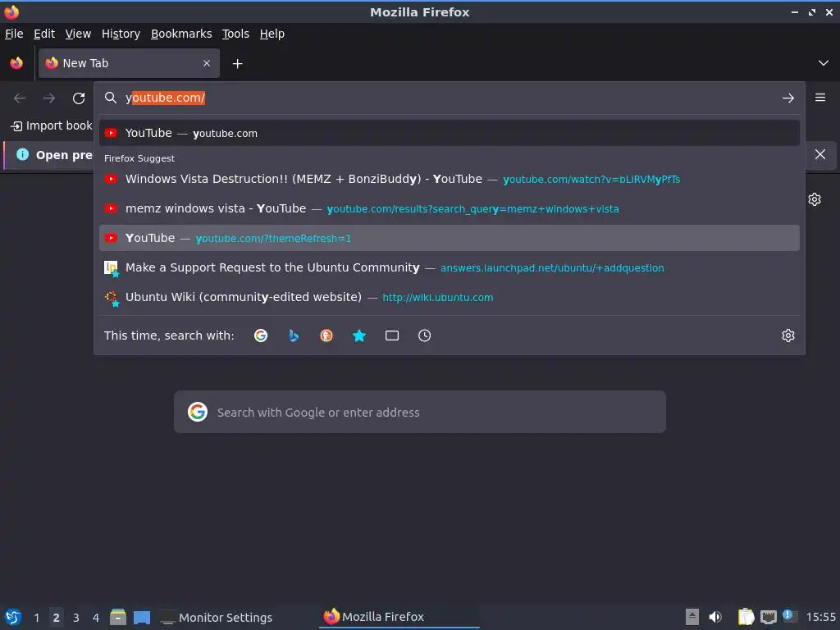Screen dimensions: 840x630
Task: Reload the current page
Action: point(79,98)
